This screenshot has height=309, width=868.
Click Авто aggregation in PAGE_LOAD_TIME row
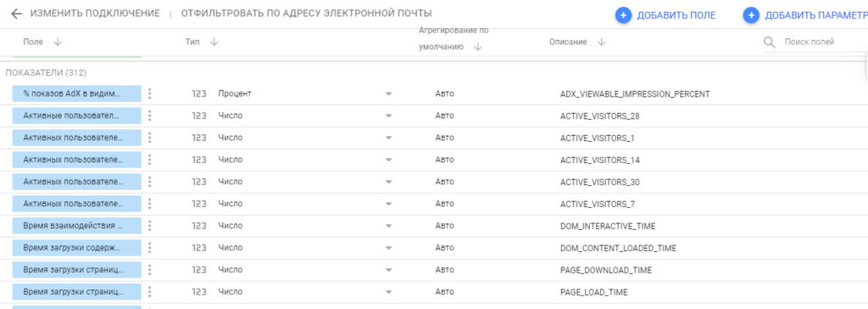click(x=444, y=292)
